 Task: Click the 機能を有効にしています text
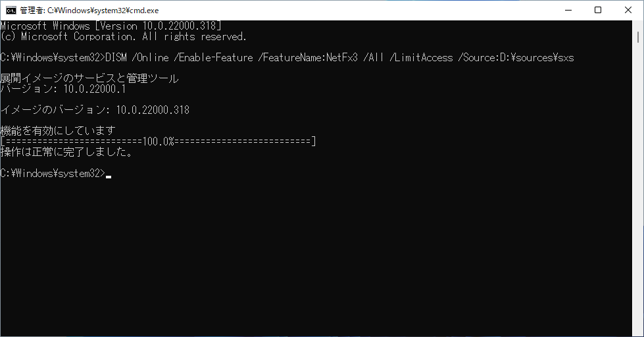click(x=58, y=131)
